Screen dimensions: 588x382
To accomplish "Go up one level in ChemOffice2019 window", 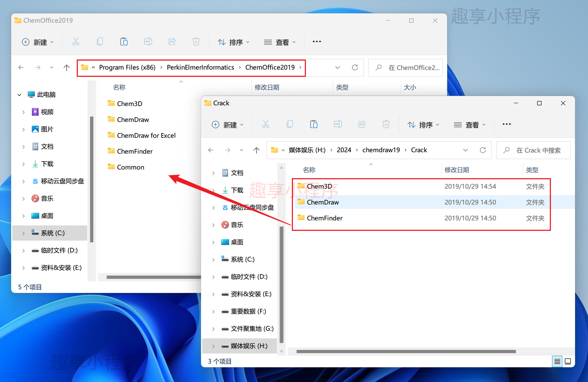I will coord(67,67).
